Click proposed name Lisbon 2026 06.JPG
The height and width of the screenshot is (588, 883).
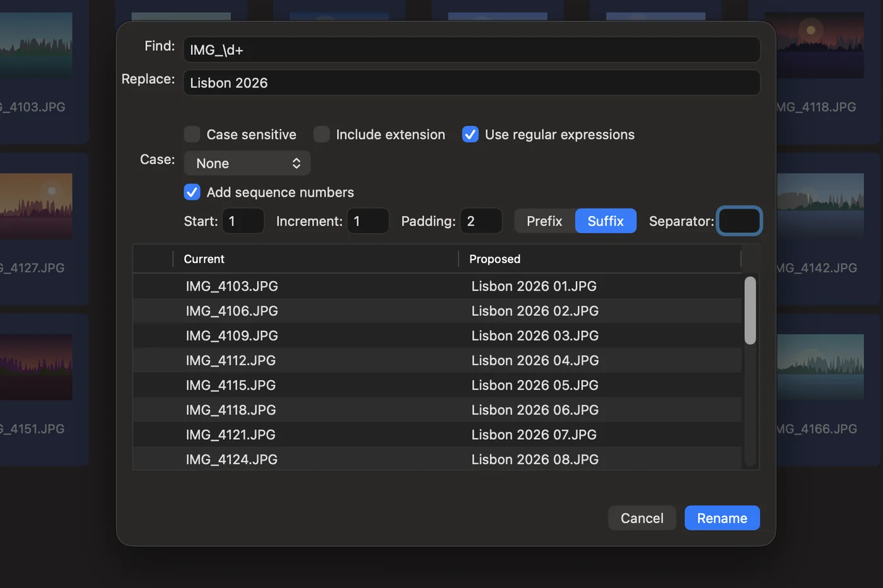point(535,410)
